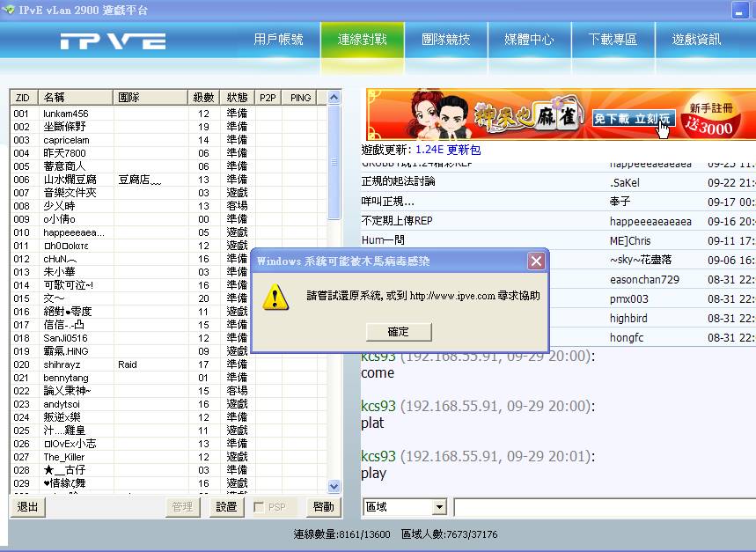Open the 正規的起法討論 forum post

pos(399,181)
